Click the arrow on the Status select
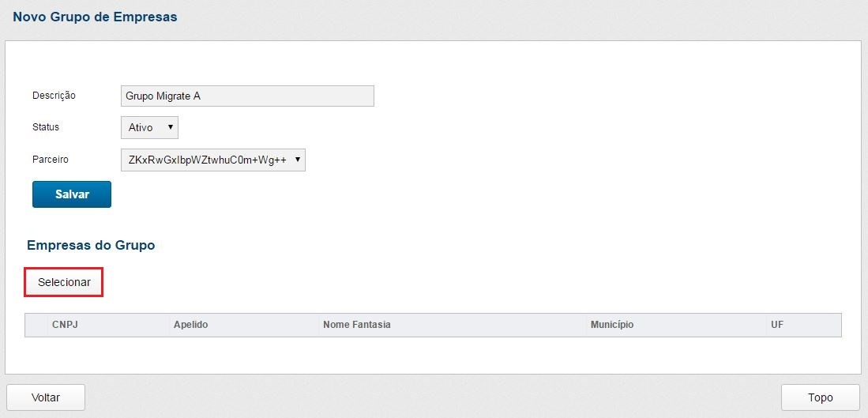This screenshot has width=868, height=418. [170, 127]
